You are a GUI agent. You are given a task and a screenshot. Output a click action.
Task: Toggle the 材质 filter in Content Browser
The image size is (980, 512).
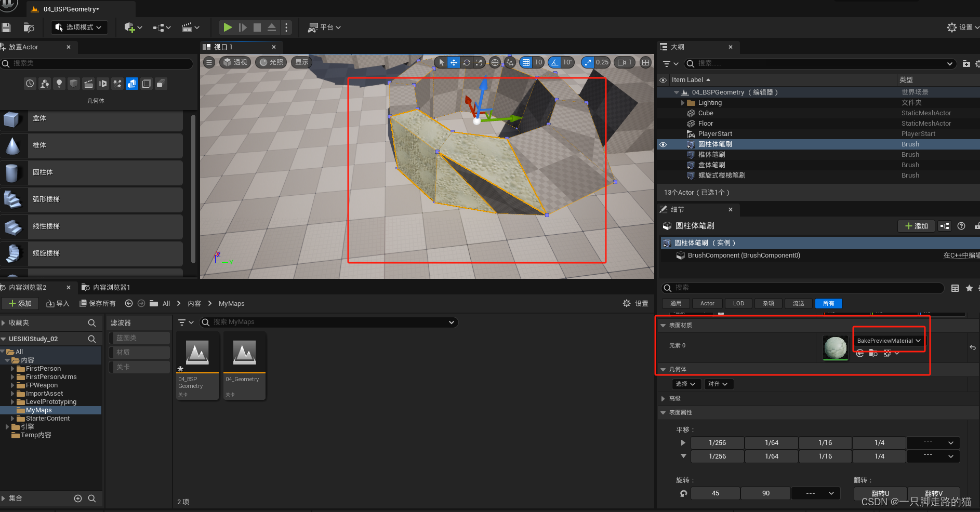139,353
